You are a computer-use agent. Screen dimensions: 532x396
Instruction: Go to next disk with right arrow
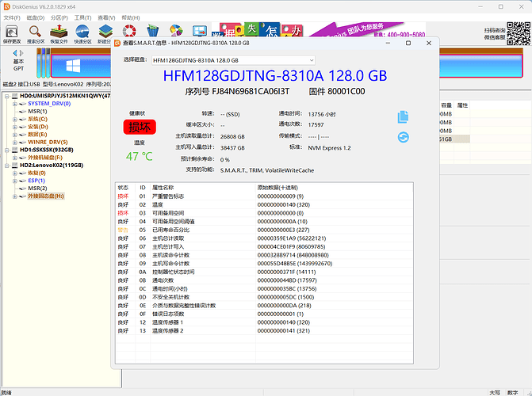tap(21, 53)
